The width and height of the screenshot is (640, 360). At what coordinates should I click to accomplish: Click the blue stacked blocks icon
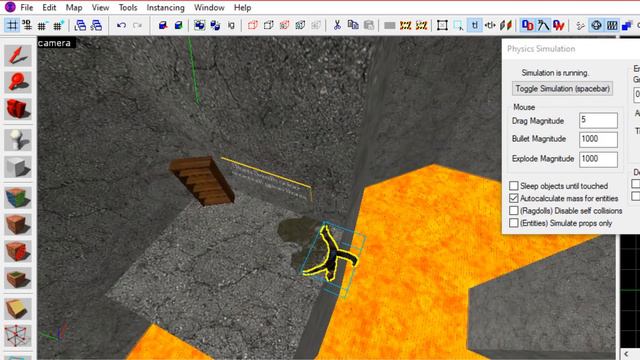tap(627, 25)
